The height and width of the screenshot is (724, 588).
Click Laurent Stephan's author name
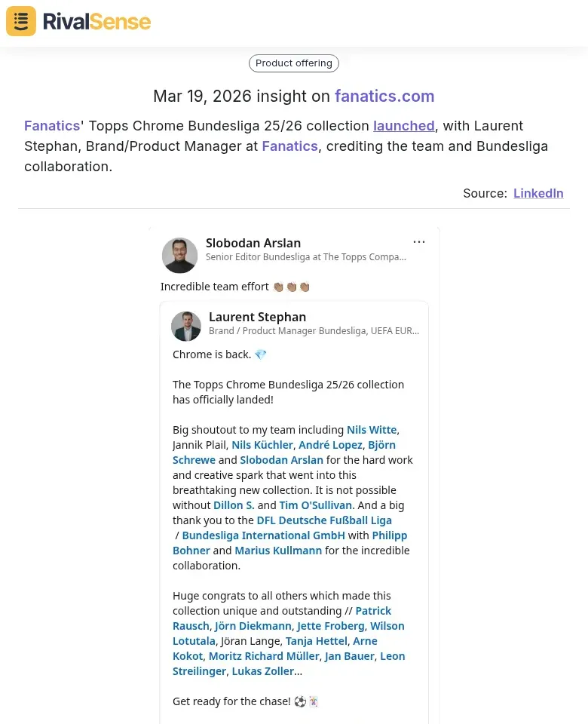pyautogui.click(x=257, y=317)
